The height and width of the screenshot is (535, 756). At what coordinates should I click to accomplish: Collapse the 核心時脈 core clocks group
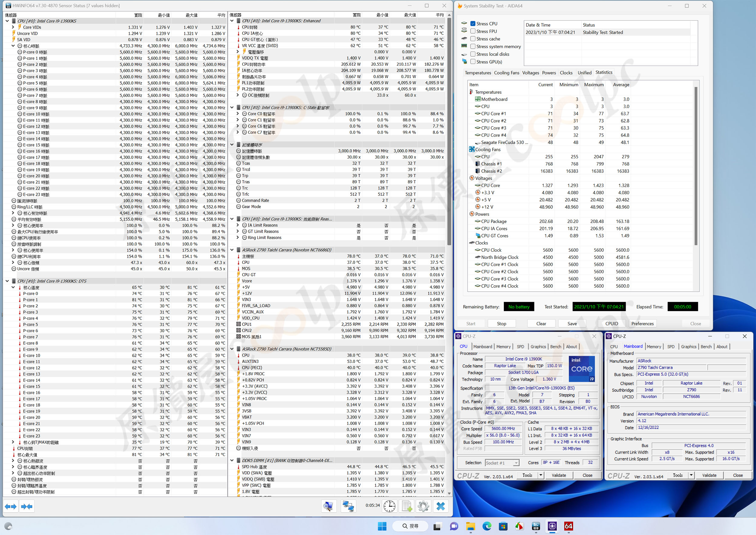(13, 46)
